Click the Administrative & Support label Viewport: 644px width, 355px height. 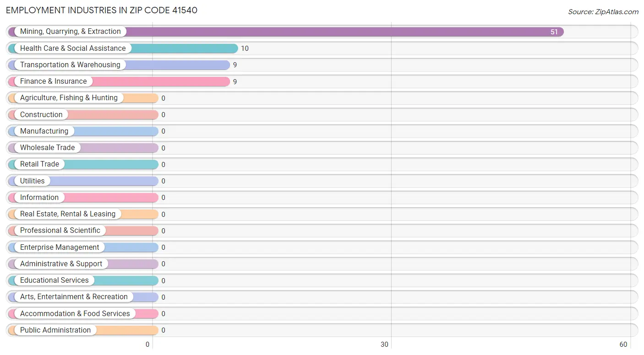[x=61, y=264]
